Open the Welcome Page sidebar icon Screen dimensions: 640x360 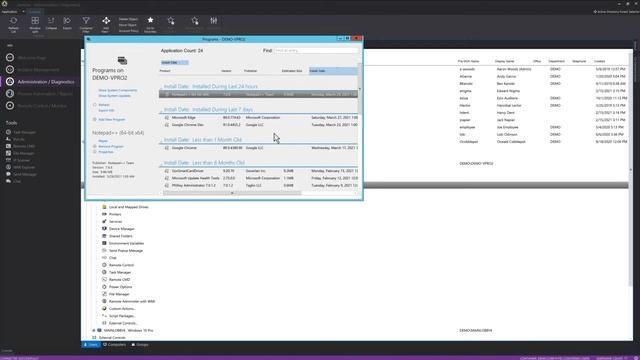(x=10, y=58)
